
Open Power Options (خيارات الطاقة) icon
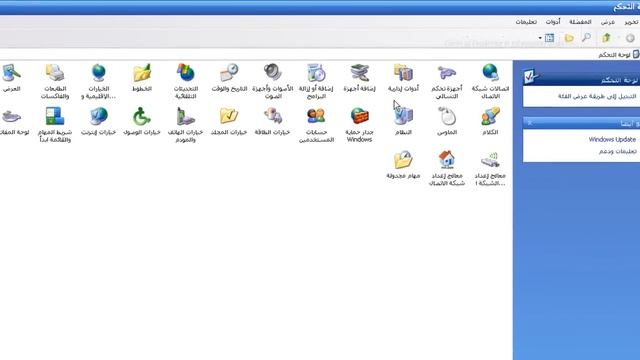coord(273,116)
